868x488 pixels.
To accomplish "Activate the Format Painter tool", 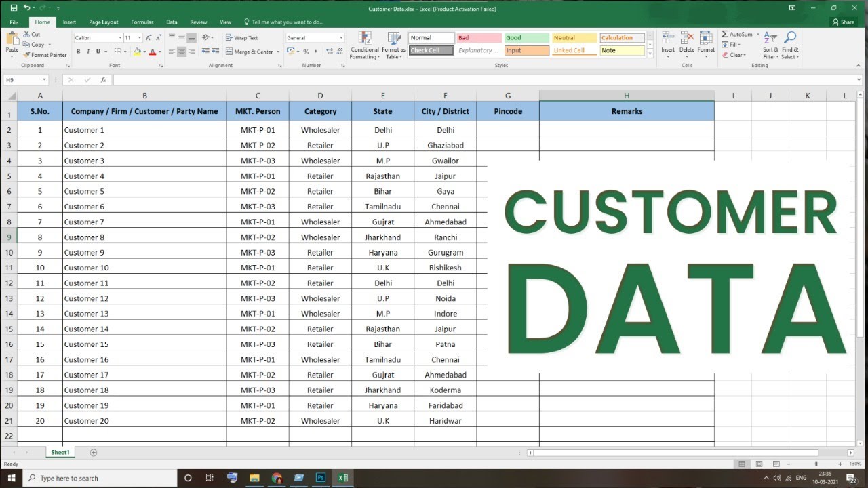I will tap(45, 55).
